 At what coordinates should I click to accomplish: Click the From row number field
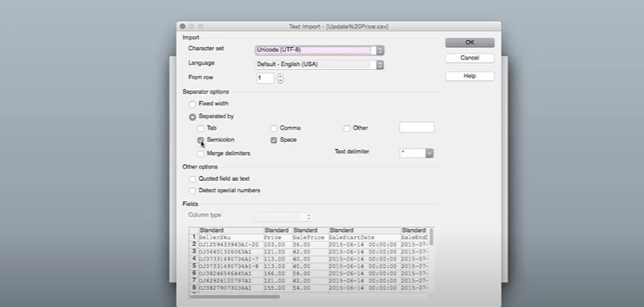(x=265, y=78)
